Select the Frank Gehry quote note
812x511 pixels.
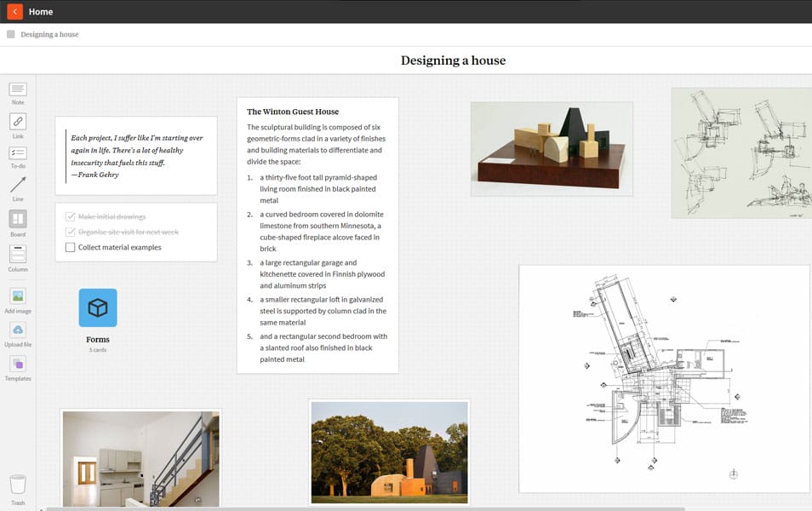[x=136, y=156]
